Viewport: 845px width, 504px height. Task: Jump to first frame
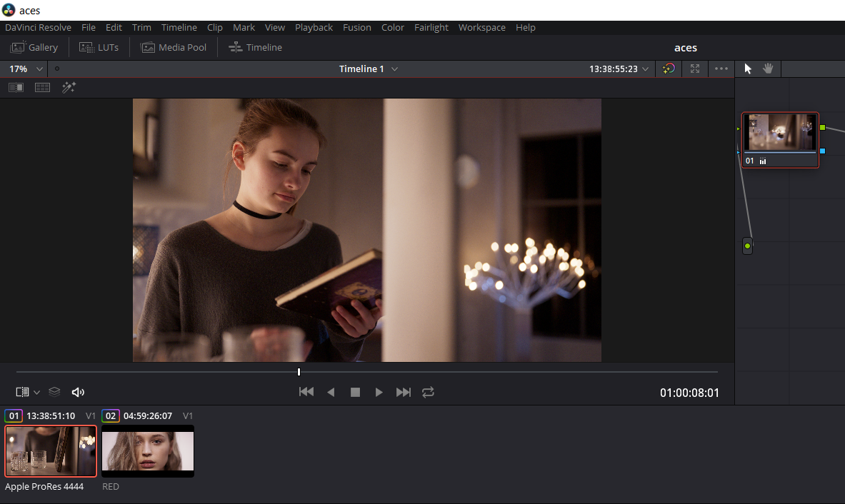(306, 392)
